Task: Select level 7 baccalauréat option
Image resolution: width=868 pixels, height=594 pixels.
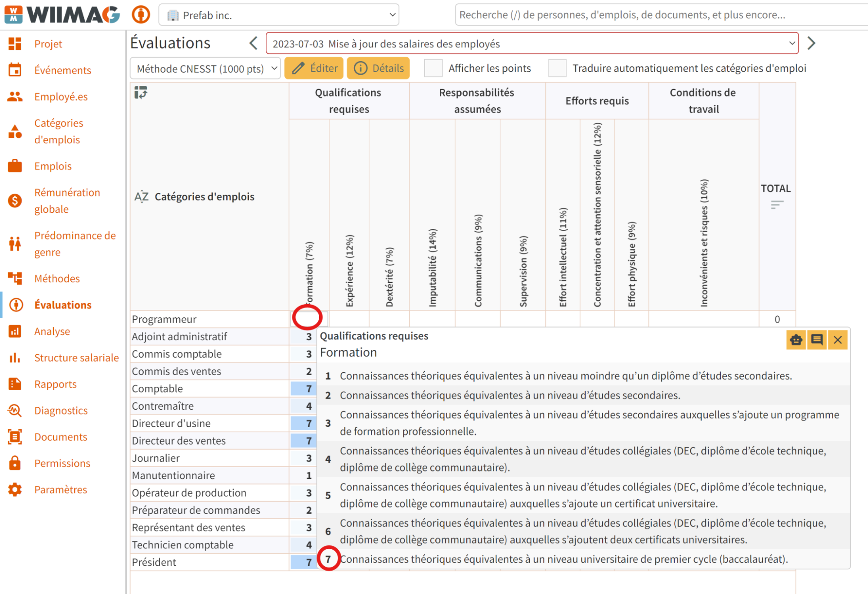Action: 583,559
